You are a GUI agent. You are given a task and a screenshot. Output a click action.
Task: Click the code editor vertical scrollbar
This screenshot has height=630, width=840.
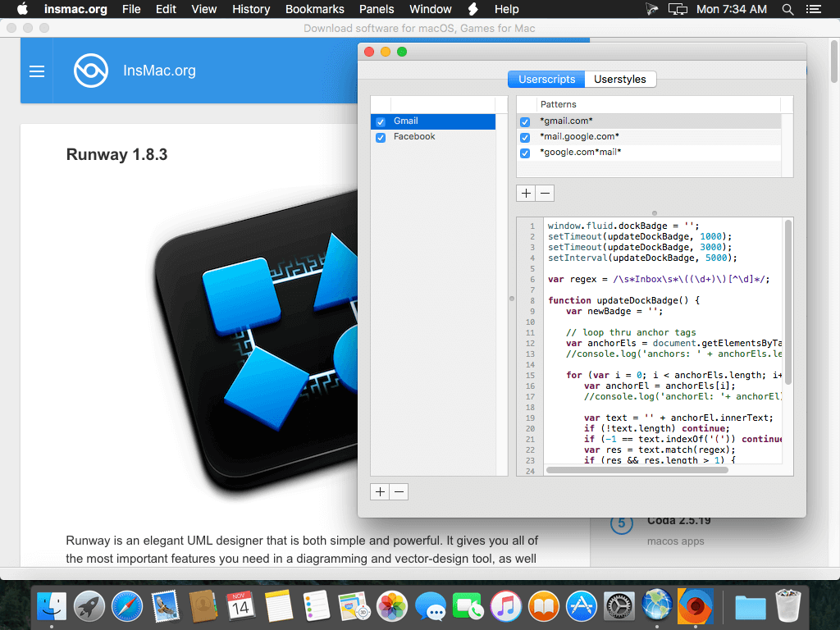pyautogui.click(x=788, y=302)
